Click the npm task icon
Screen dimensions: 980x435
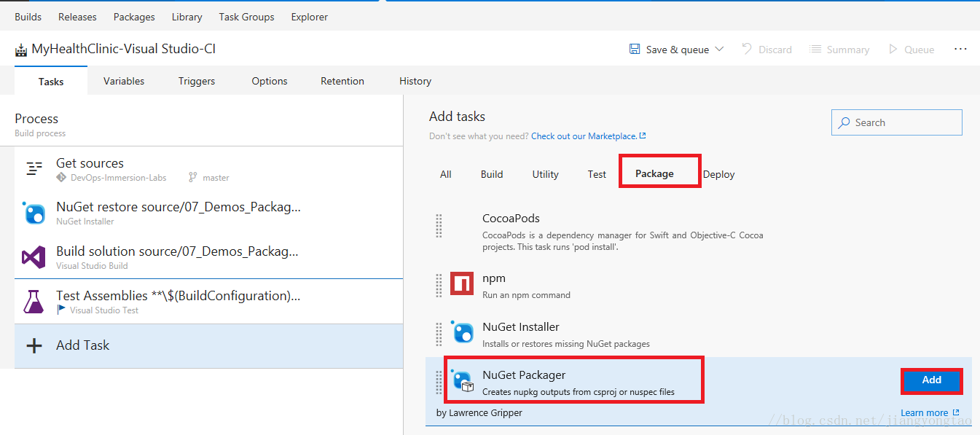(462, 283)
